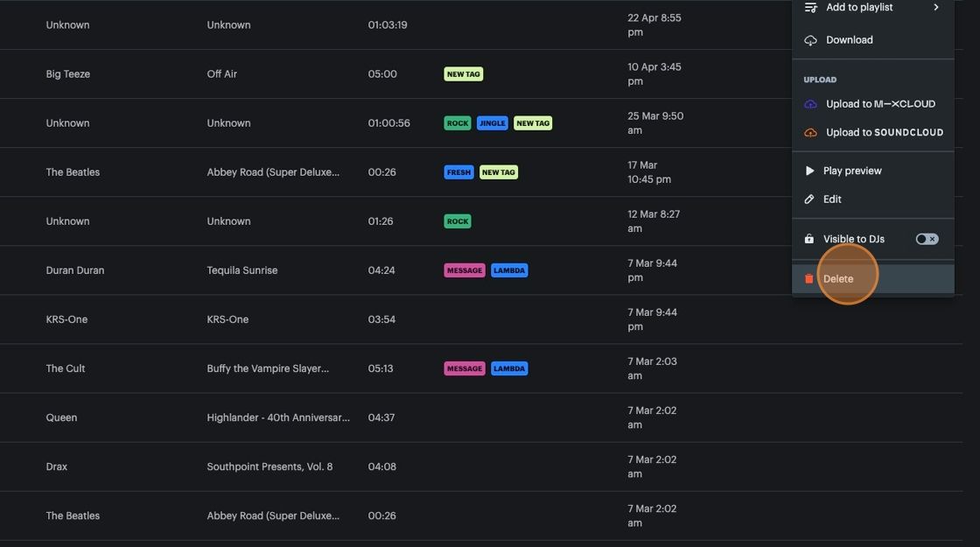980x547 pixels.
Task: Click the Add to playlist icon
Action: (810, 8)
